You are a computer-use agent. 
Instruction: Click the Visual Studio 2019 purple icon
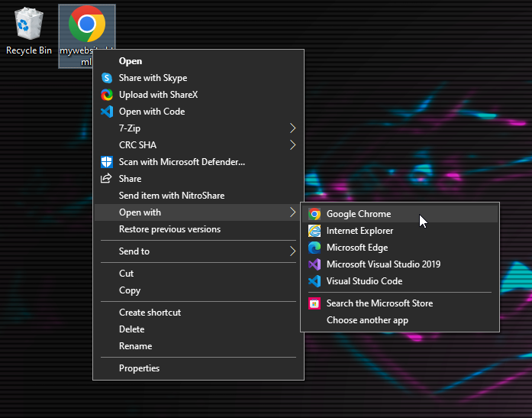314,264
